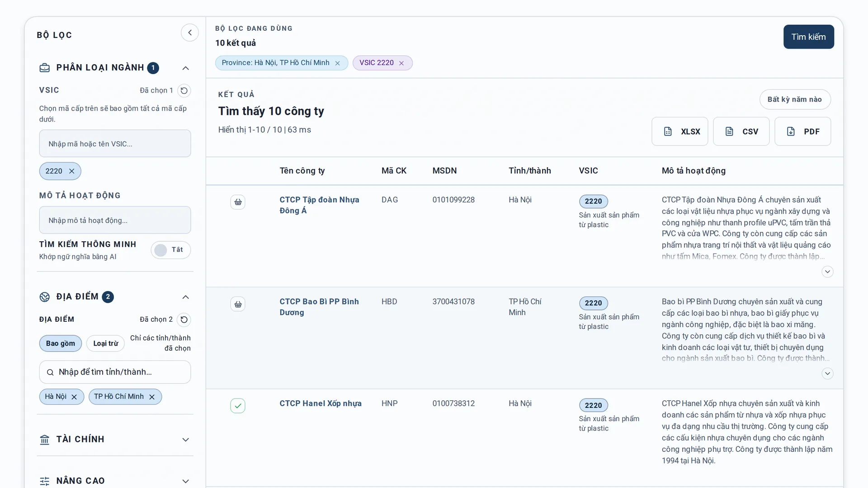Expand the Tài chính section

pos(185,440)
